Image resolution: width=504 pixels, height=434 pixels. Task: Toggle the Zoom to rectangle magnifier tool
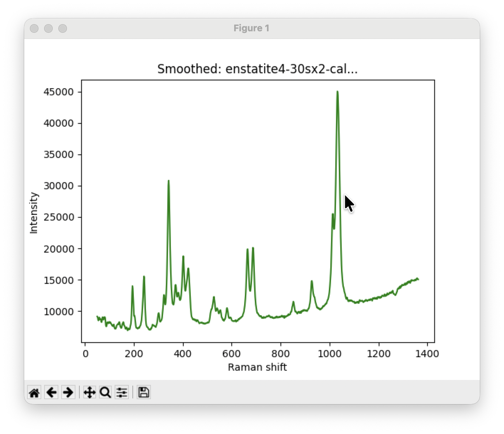coord(105,393)
